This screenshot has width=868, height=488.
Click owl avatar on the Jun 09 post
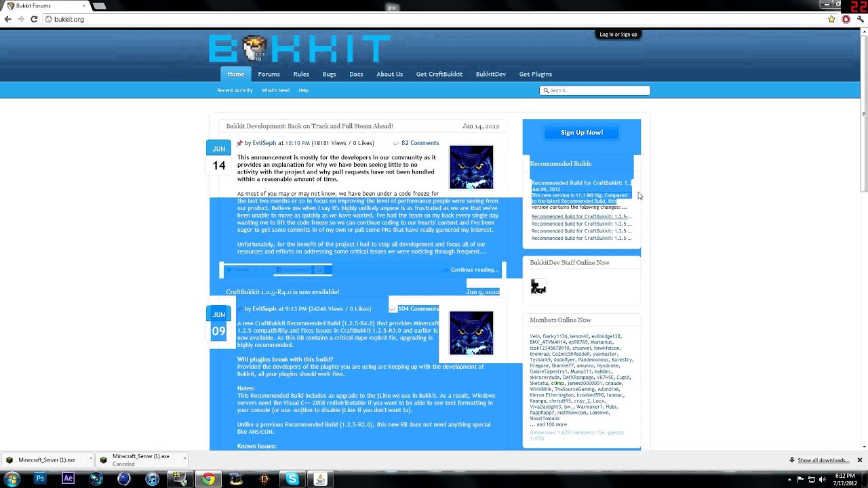(471, 333)
